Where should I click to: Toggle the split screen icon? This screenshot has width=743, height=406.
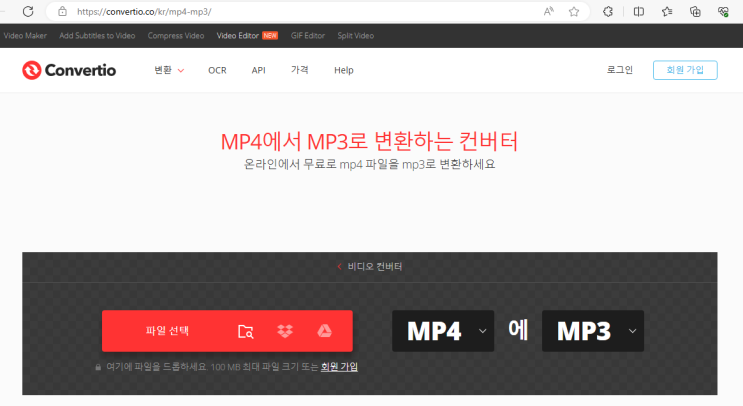tap(639, 11)
